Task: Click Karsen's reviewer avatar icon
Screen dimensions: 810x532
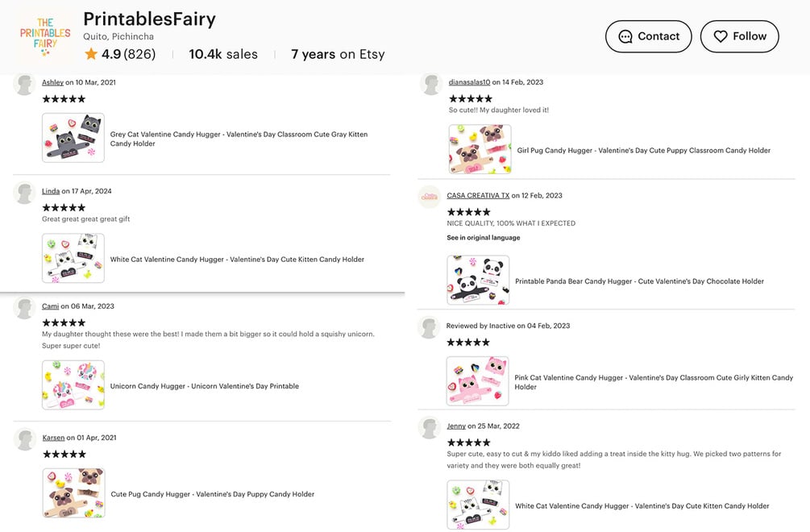Action: 26,439
